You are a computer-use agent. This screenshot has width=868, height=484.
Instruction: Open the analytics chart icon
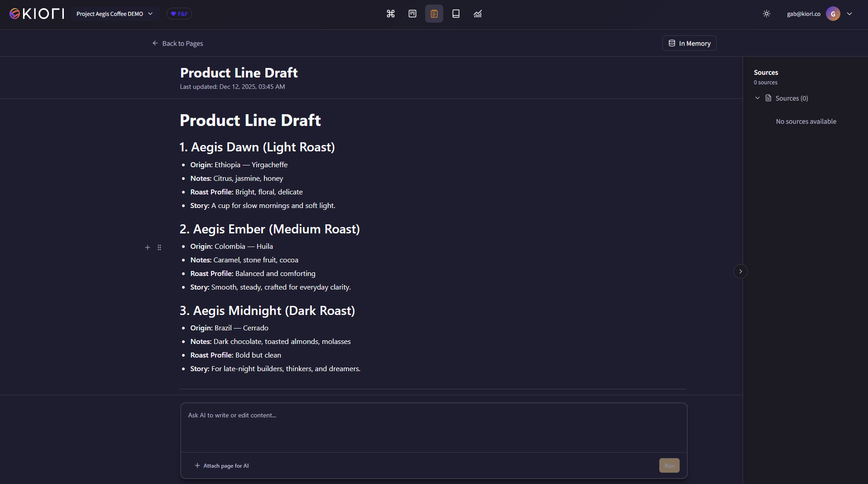pos(477,14)
